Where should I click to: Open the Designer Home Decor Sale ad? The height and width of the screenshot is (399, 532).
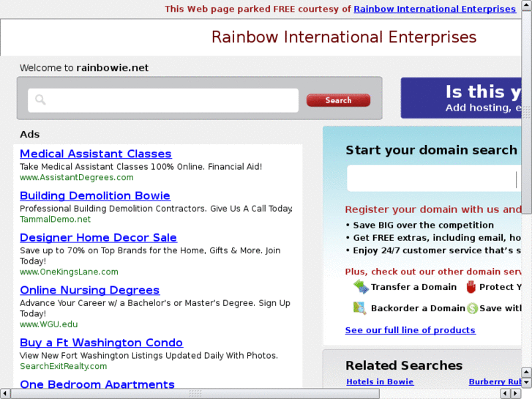pos(98,238)
